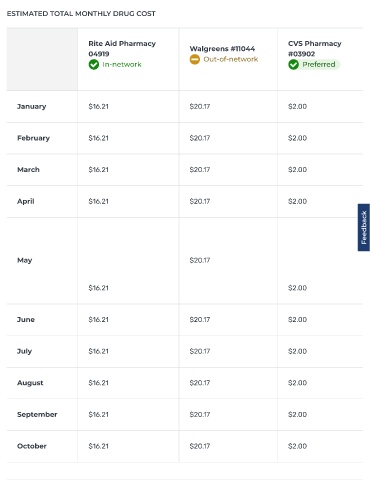Select the October row label
370x480 pixels.
click(x=32, y=446)
